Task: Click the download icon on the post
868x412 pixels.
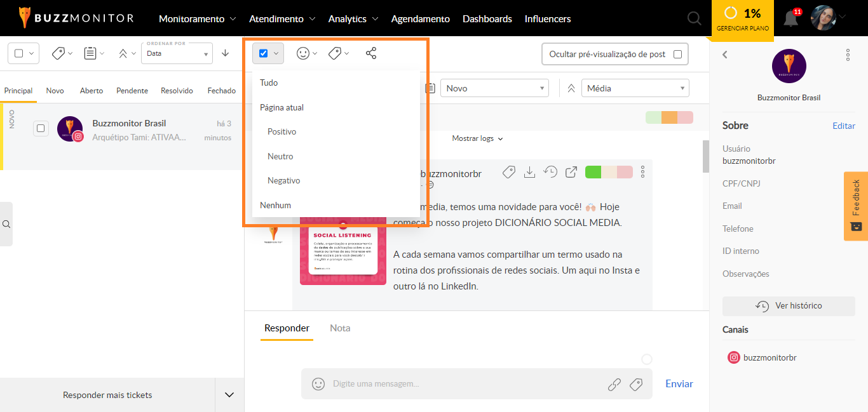Action: tap(529, 171)
